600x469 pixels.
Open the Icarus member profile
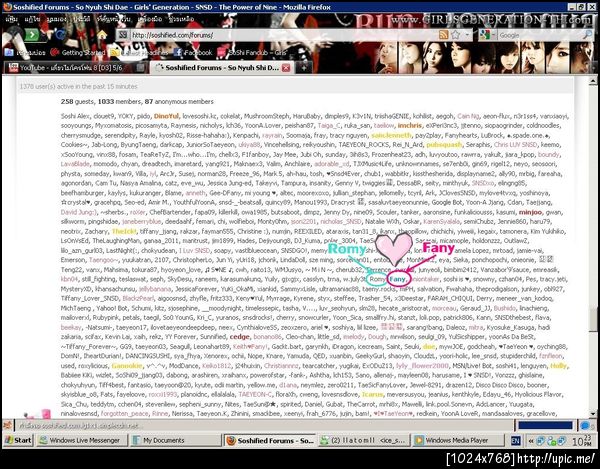[372, 394]
